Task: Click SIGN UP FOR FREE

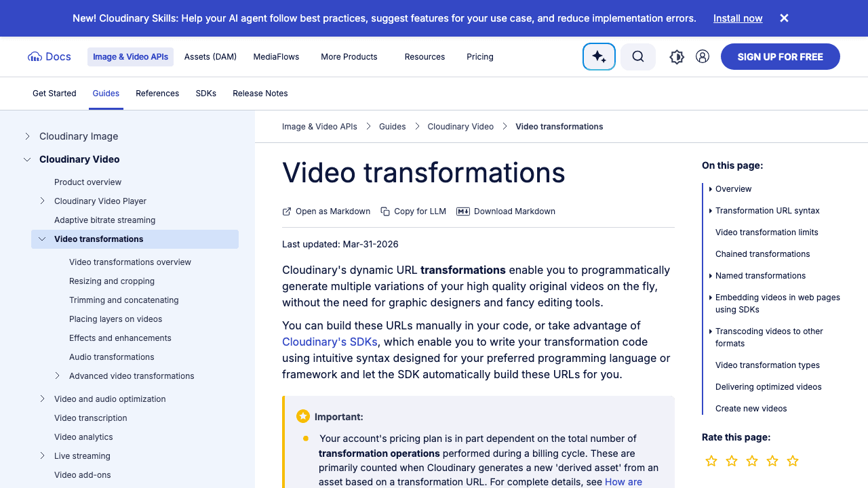Action: point(780,56)
